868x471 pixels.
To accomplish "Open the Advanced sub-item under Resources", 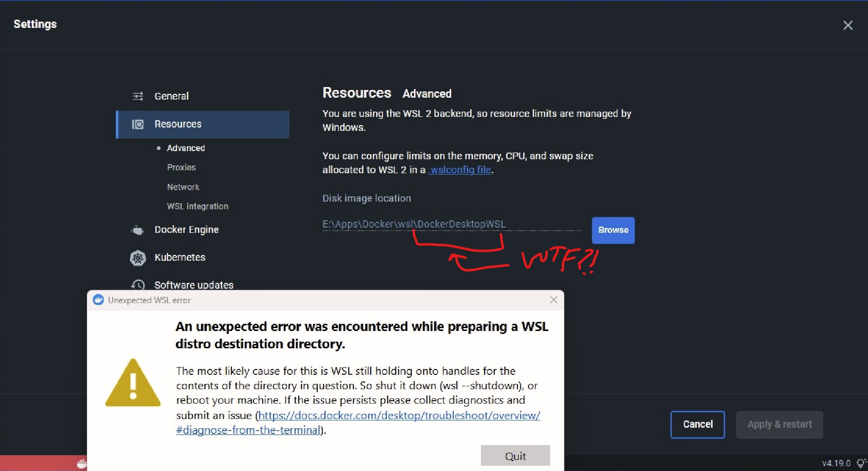I will [x=186, y=148].
